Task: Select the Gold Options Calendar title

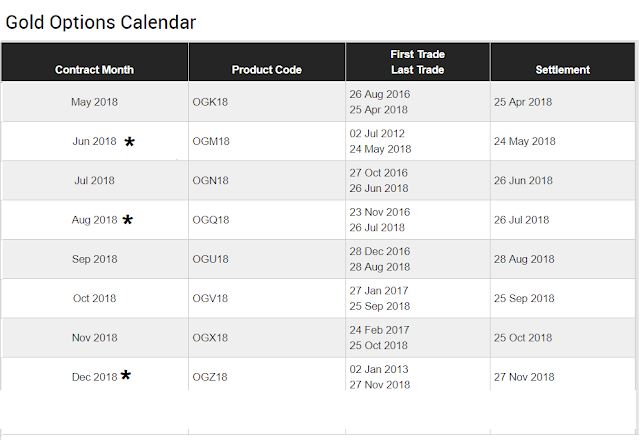Action: [101, 21]
